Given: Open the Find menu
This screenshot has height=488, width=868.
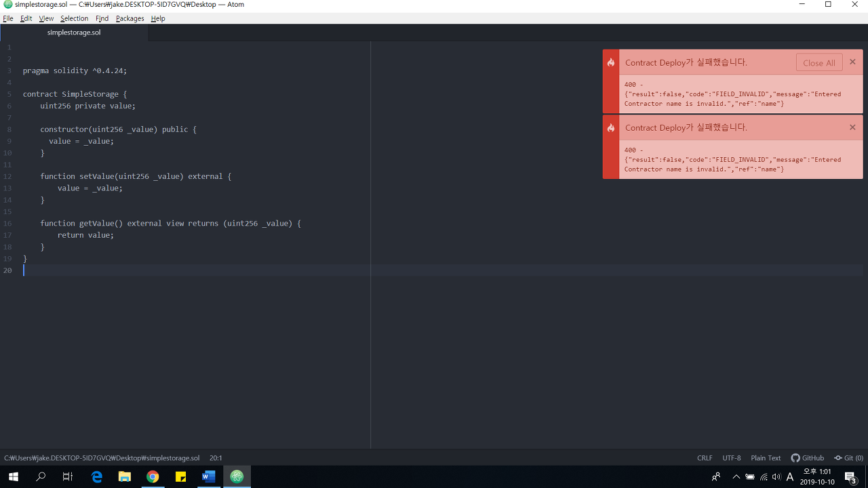Looking at the screenshot, I should (x=102, y=18).
